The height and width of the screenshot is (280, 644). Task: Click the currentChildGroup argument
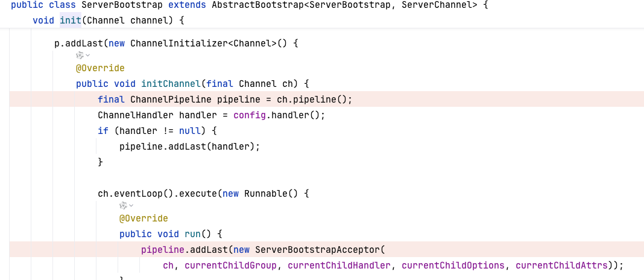click(230, 266)
